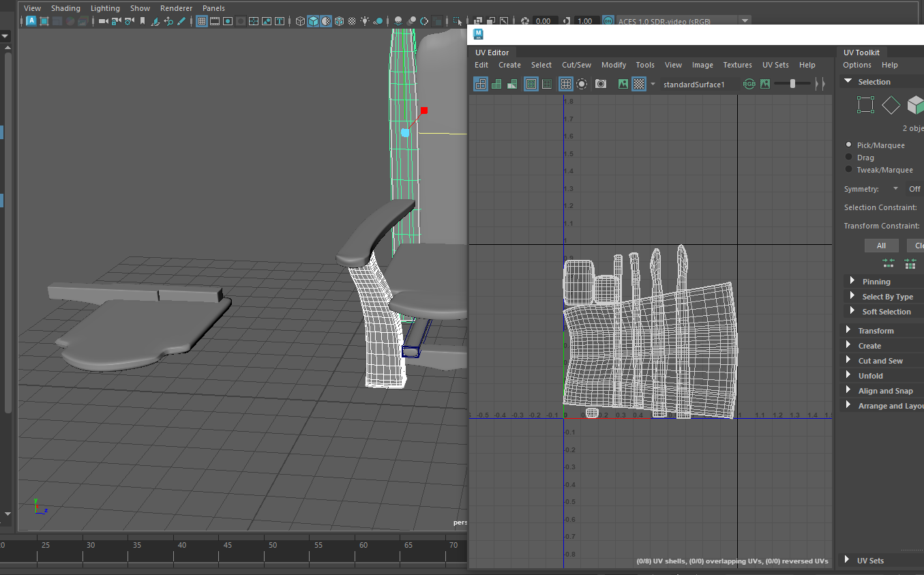Click the grow selection grid icon in UV Toolkit
Screen dimensions: 924x575
[910, 263]
